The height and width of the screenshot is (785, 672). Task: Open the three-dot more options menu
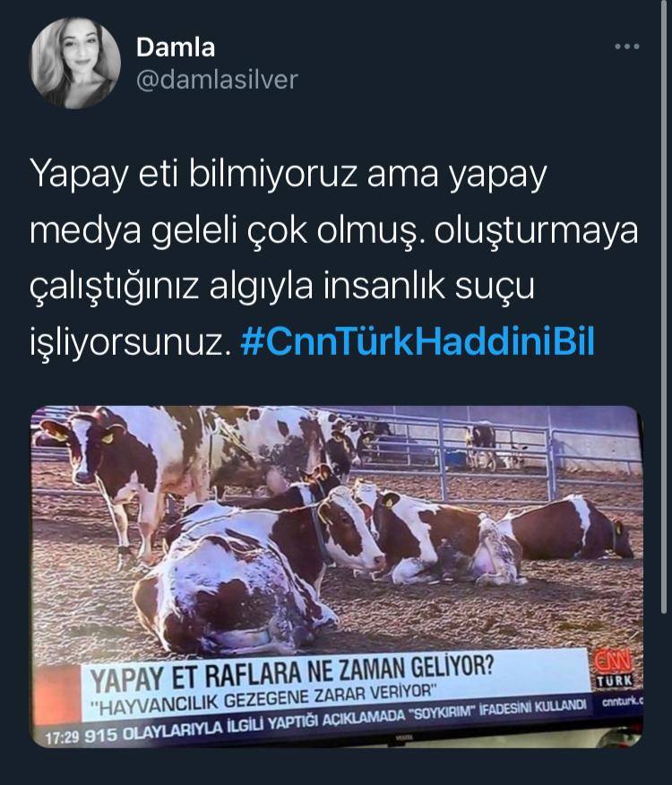627,47
